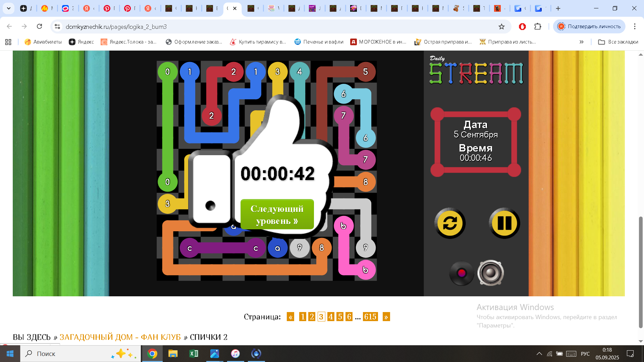Toggle the sound speaker icon
The image size is (644, 362).
click(x=490, y=273)
